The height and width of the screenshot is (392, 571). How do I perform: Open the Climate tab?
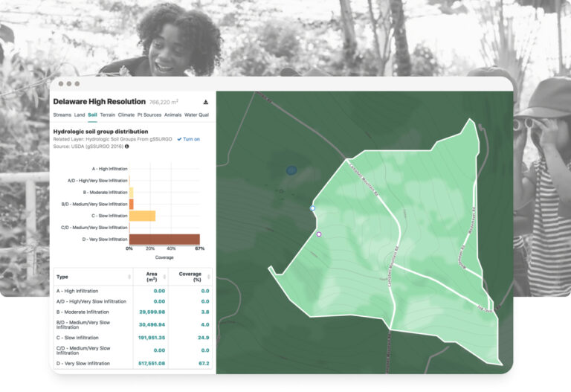(x=126, y=115)
